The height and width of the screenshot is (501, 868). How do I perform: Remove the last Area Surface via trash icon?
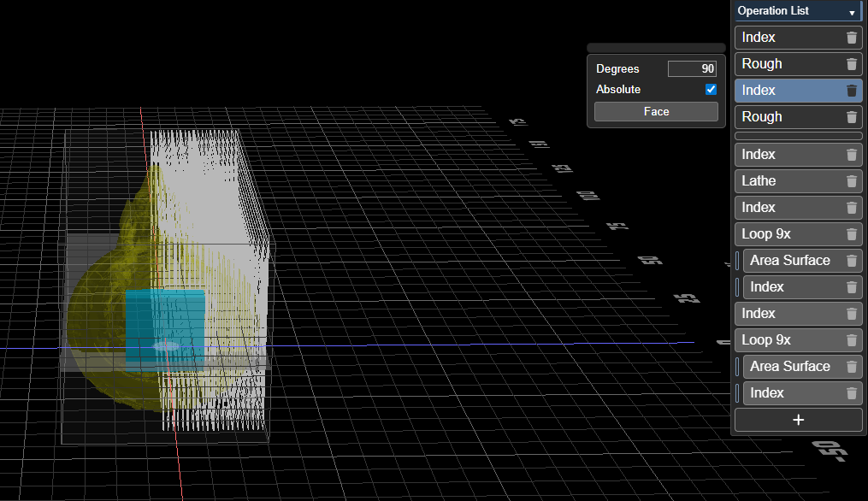pos(851,367)
